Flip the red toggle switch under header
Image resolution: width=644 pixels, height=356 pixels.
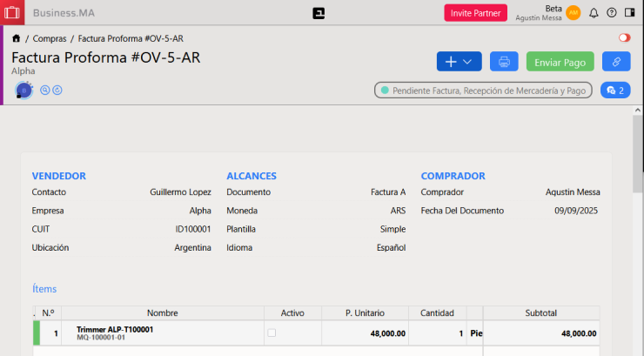(x=624, y=38)
